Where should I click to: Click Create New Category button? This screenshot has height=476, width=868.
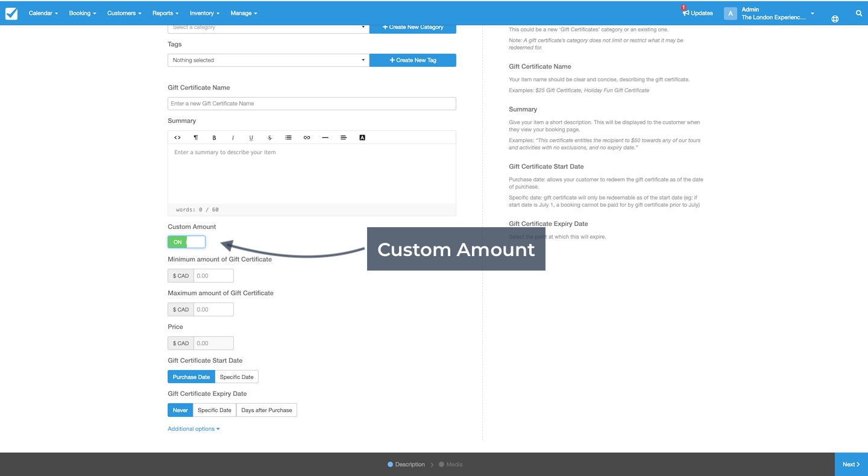point(413,28)
